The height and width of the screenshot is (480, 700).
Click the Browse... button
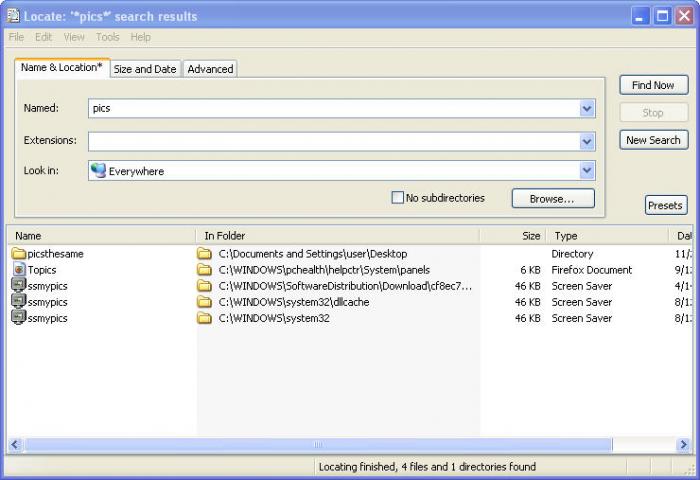coord(553,199)
